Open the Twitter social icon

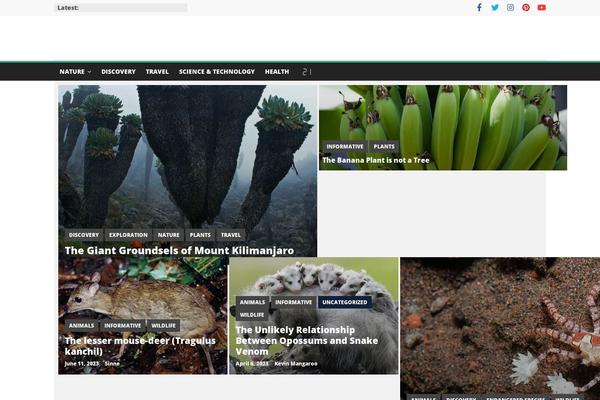pos(495,7)
